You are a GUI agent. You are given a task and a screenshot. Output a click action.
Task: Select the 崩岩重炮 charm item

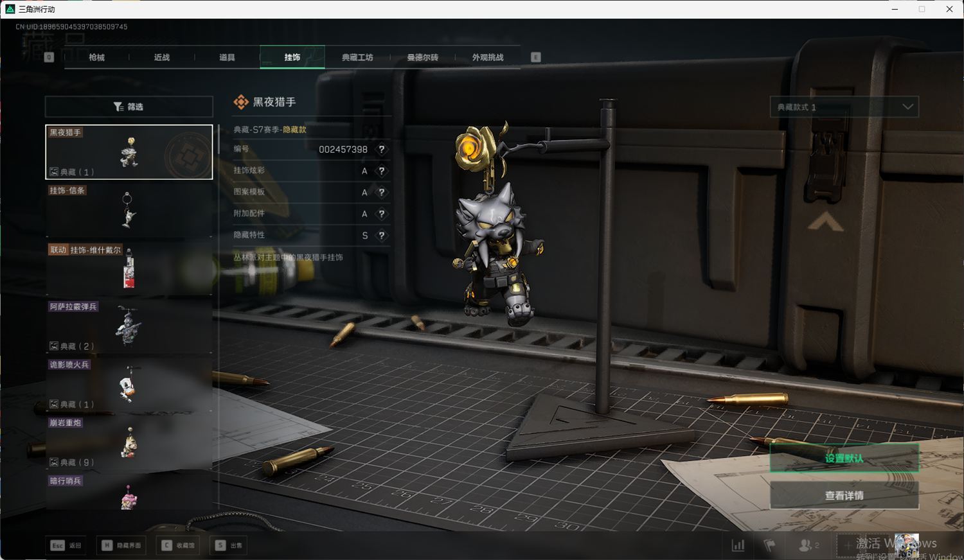(129, 442)
